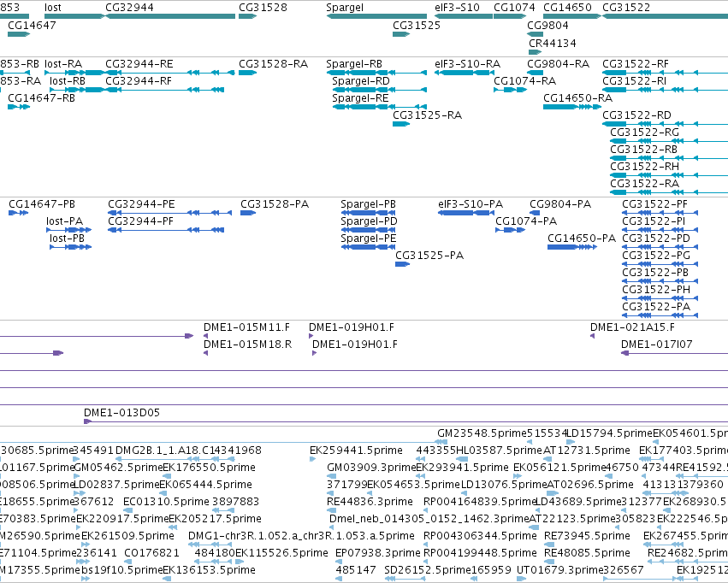Screen dimensions: 728x583
Task: Select protein CG9804-PA label
Action: pos(560,204)
